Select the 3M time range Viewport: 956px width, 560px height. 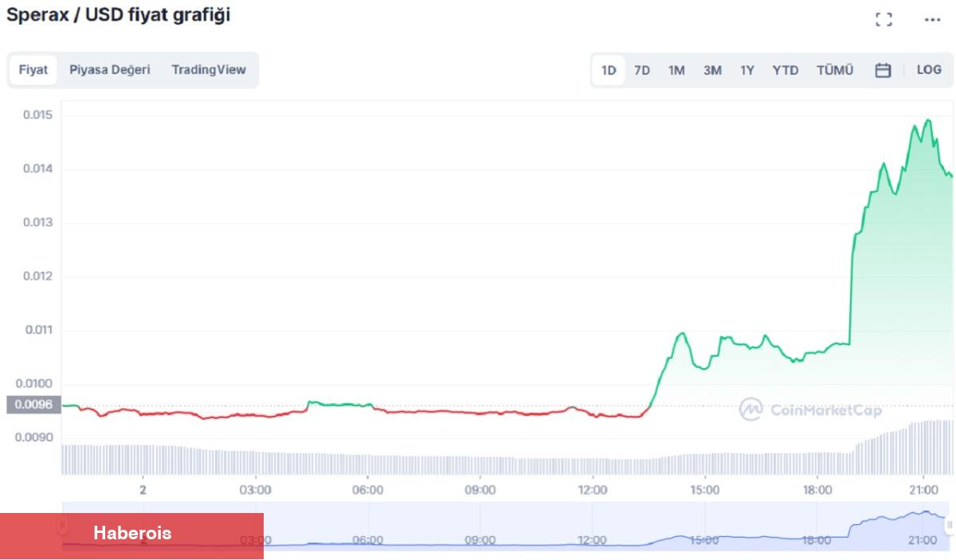pyautogui.click(x=712, y=70)
